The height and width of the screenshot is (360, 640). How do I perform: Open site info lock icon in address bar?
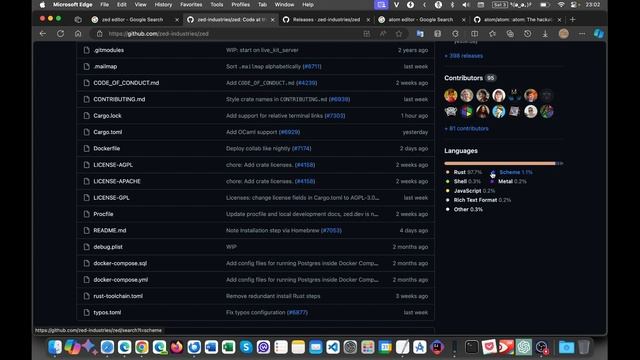[x=100, y=34]
